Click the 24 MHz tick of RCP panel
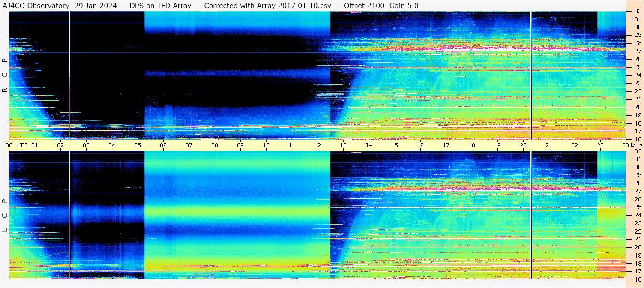Screen dimensions: 644x288 637,75
